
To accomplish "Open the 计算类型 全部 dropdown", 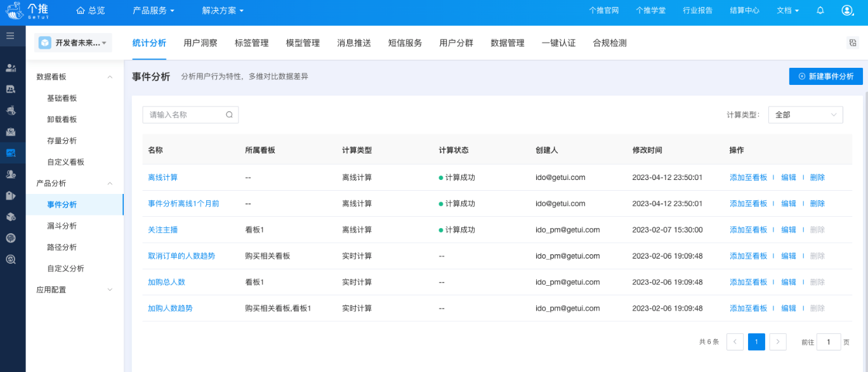I will click(806, 115).
